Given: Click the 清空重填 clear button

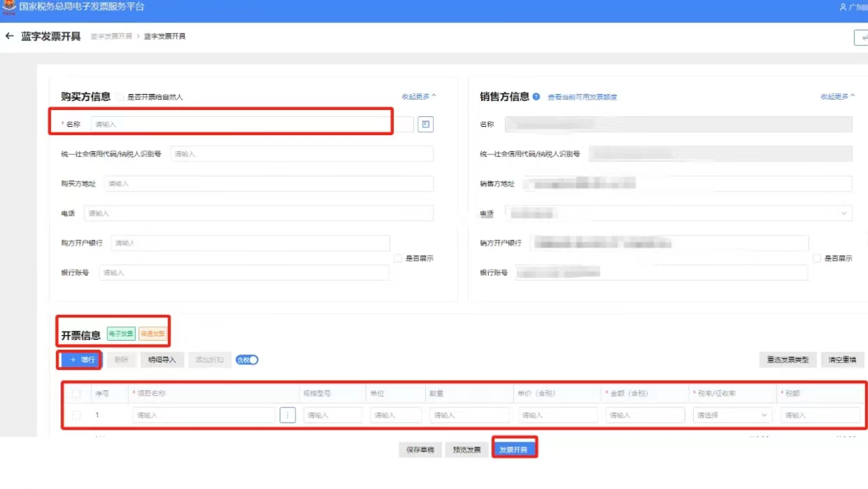Looking at the screenshot, I should (x=842, y=359).
